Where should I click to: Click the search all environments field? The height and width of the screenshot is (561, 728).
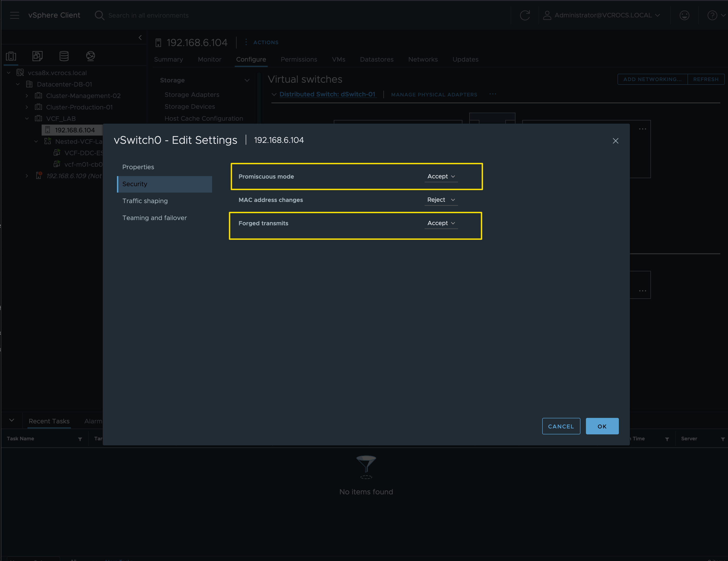coord(148,15)
